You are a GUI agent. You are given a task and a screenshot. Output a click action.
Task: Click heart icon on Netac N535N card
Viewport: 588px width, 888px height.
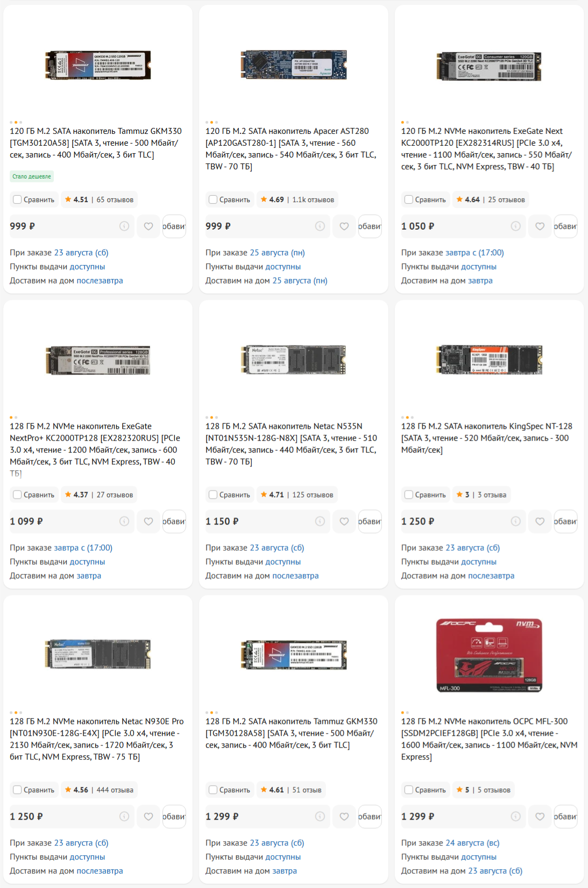tap(344, 521)
